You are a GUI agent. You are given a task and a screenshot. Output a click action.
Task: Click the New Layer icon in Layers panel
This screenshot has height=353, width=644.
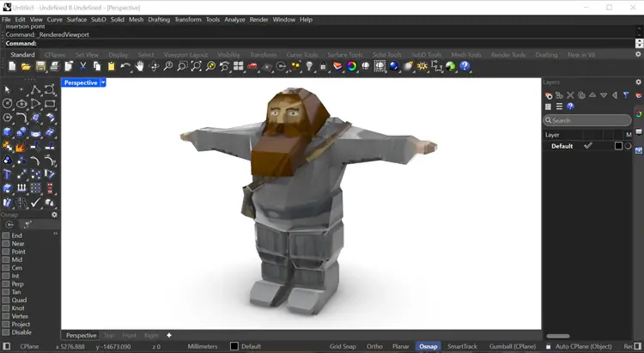pyautogui.click(x=549, y=95)
